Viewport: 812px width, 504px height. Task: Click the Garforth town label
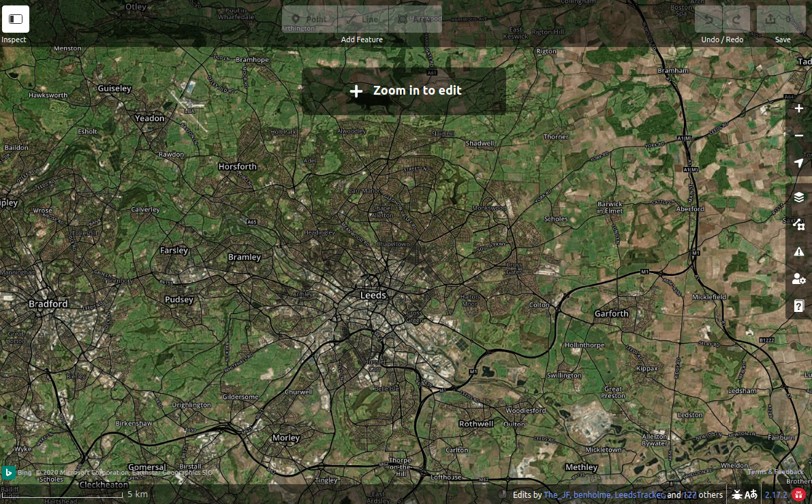pos(612,313)
